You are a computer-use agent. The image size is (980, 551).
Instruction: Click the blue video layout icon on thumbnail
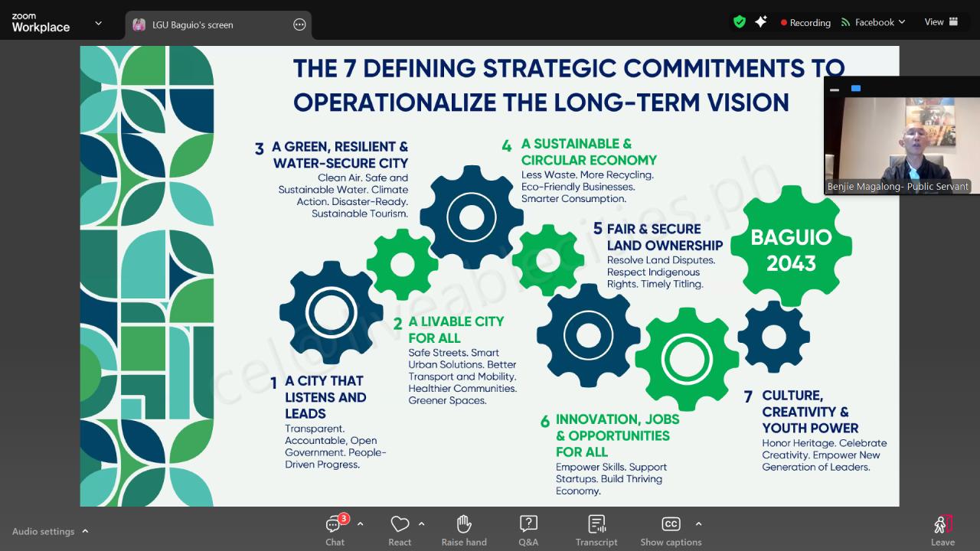[x=856, y=88]
